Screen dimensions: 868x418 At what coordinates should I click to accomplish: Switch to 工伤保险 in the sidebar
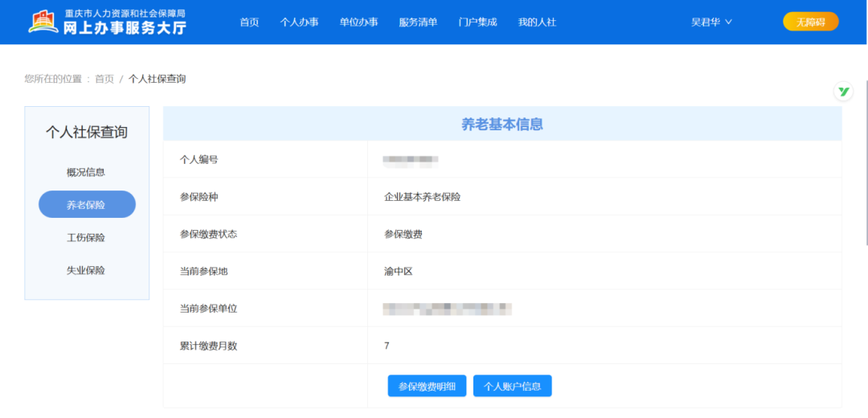[86, 237]
